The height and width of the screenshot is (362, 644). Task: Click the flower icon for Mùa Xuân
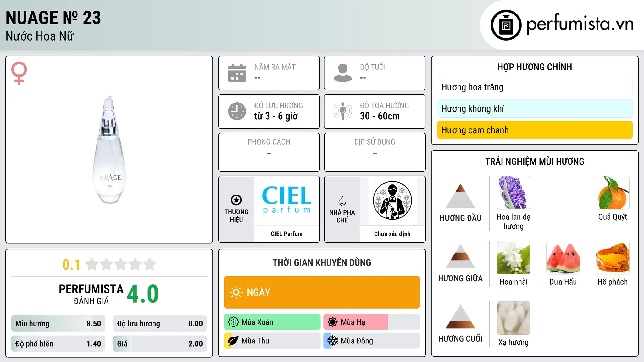233,322
